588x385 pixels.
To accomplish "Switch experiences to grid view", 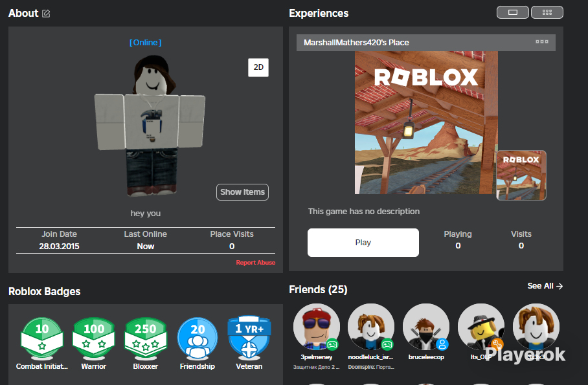I will coord(547,12).
